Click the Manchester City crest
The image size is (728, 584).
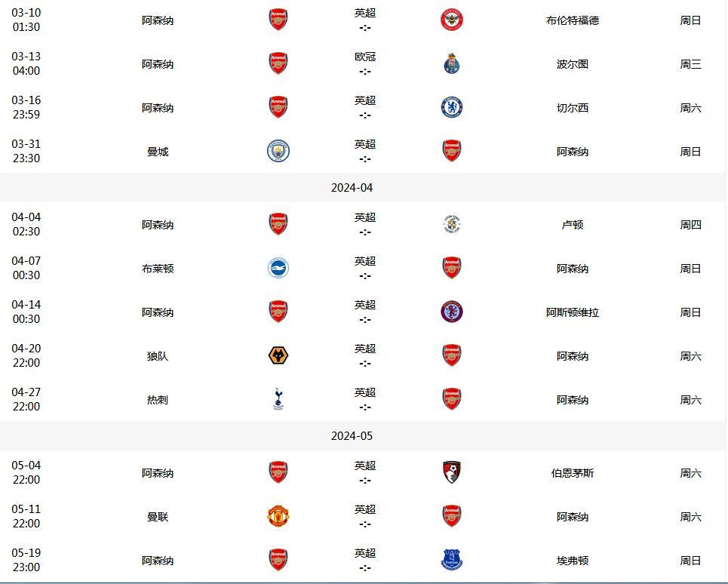click(278, 151)
